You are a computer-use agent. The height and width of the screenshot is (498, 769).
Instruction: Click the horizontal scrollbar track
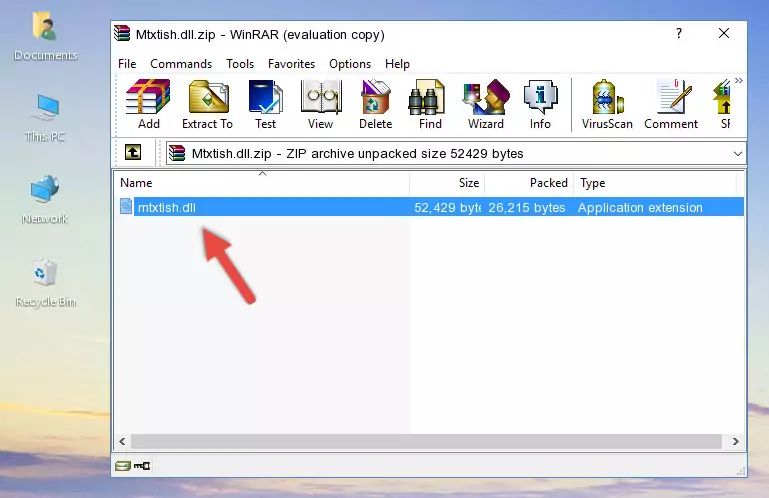click(426, 441)
